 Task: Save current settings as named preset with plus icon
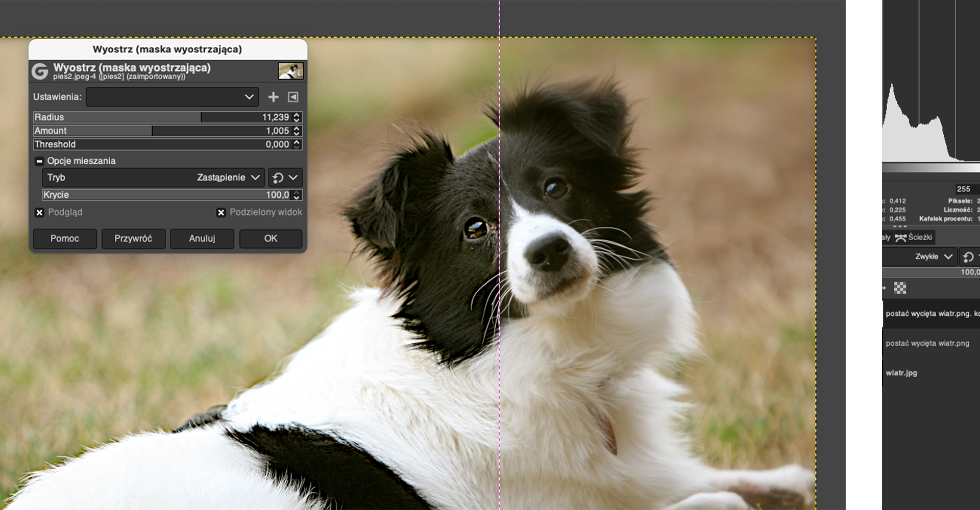tap(274, 97)
